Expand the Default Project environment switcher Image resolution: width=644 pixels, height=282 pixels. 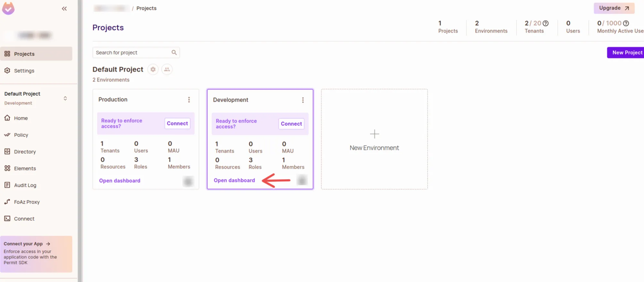click(x=65, y=98)
